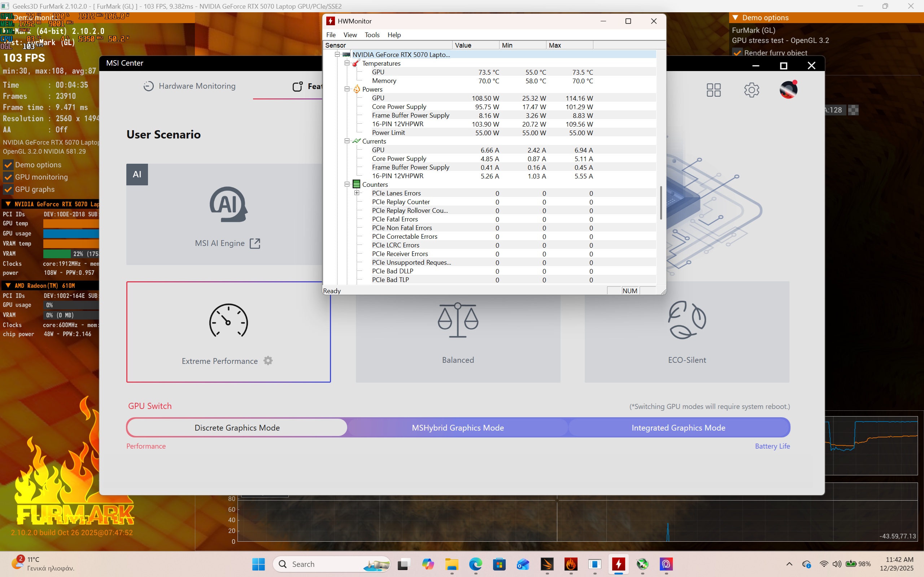Uncheck the GPU graphs checkbox

point(8,190)
